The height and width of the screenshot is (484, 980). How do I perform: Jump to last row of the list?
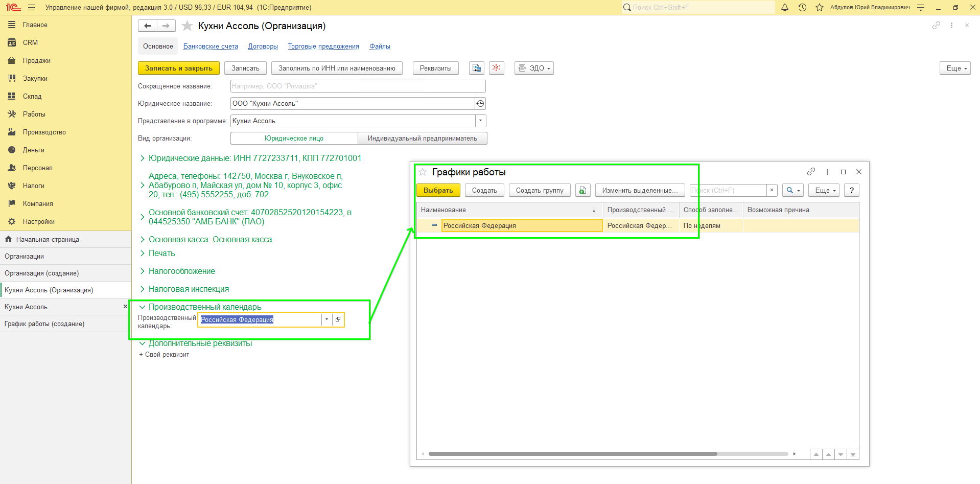point(853,454)
